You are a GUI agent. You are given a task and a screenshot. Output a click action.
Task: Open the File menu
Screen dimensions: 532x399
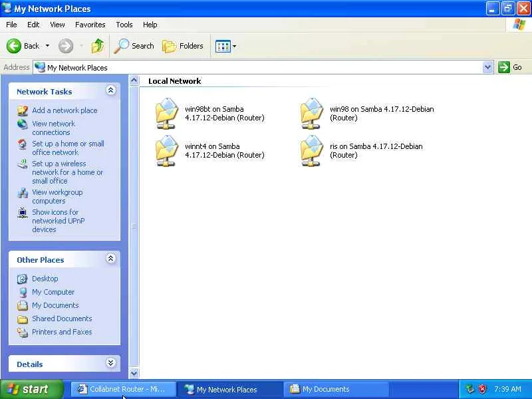click(11, 25)
